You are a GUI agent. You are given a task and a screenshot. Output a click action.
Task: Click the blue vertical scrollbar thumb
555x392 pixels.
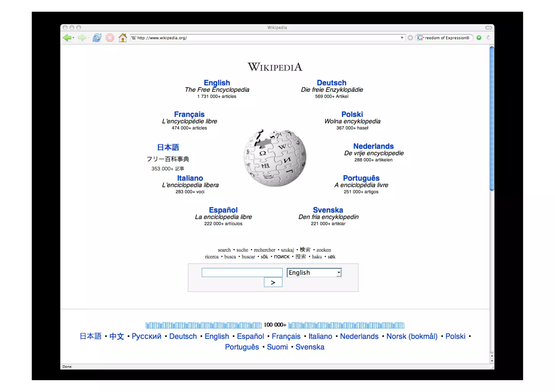[492, 119]
